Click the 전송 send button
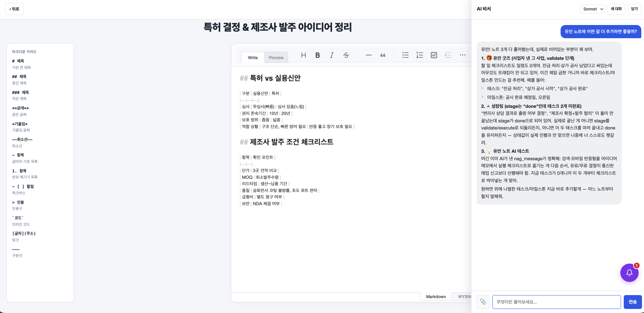The height and width of the screenshot is (313, 644). point(633,302)
